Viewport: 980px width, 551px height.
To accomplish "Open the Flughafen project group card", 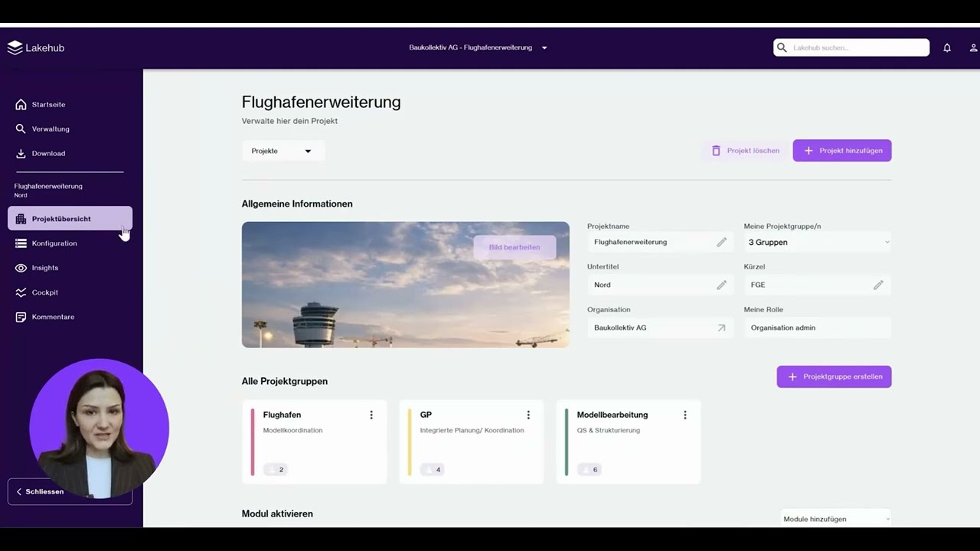I will [315, 442].
